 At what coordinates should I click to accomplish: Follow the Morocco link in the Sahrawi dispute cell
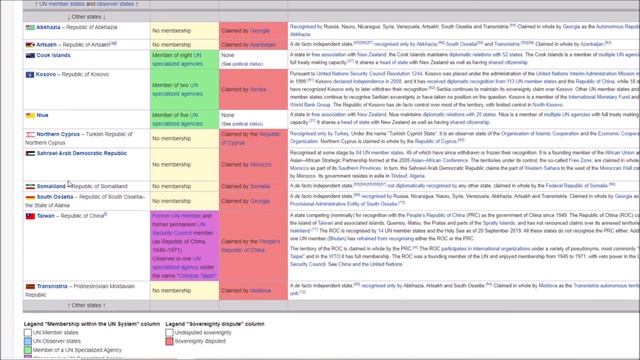[x=260, y=164]
